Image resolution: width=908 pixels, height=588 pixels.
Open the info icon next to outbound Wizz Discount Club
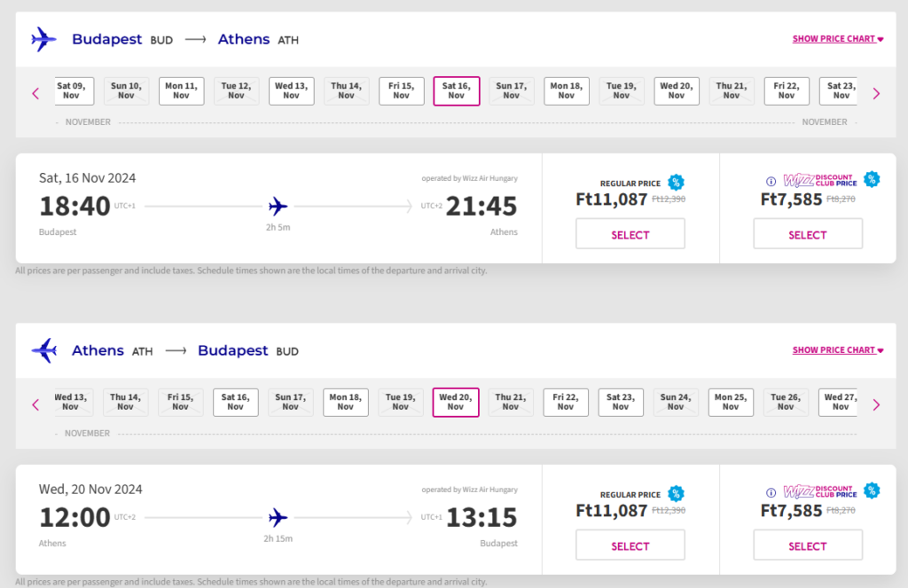coord(771,181)
